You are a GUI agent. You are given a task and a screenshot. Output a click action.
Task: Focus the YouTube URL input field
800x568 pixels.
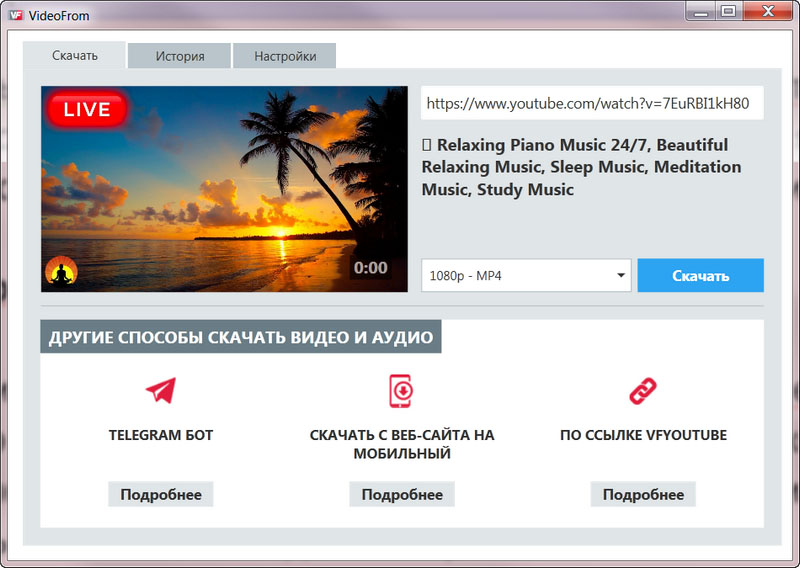[592, 103]
